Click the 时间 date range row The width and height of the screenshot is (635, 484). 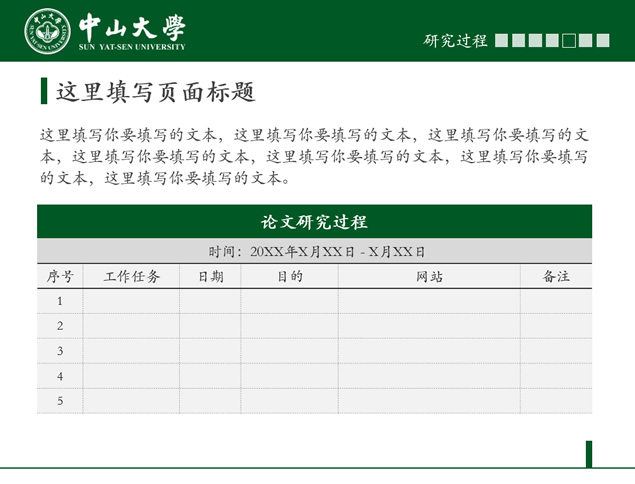coord(314,251)
